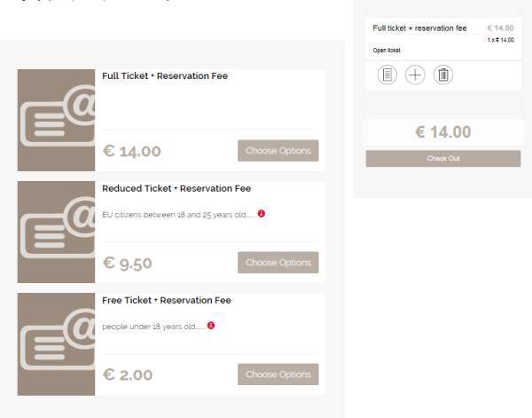
Task: Click the € 9.50 reduced price
Action: tap(127, 263)
